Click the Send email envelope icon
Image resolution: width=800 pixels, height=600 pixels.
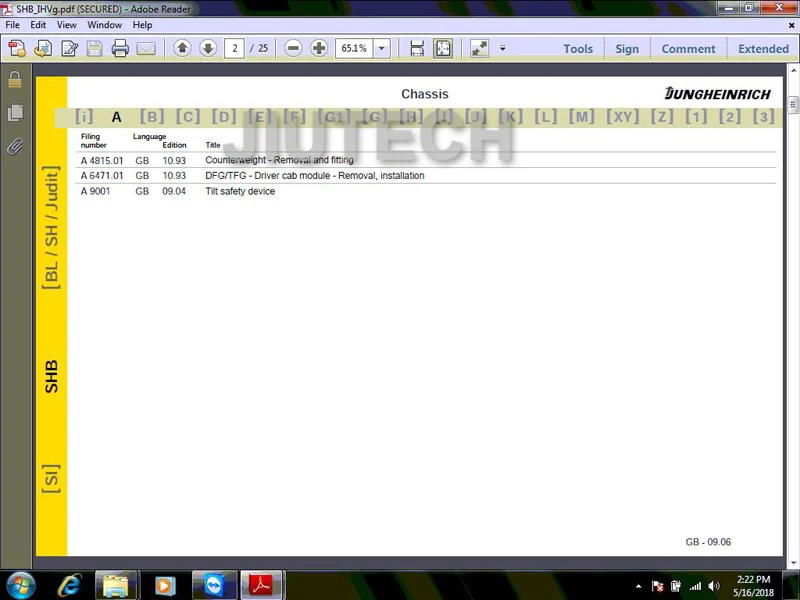146,48
